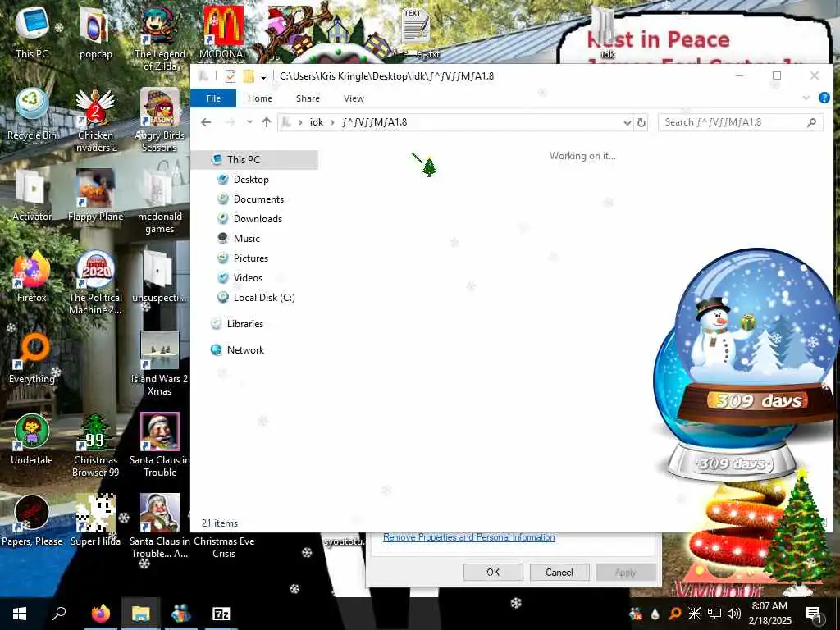Launch Papers, Please desktop shortcut
Screen dimensions: 840x630
32,521
